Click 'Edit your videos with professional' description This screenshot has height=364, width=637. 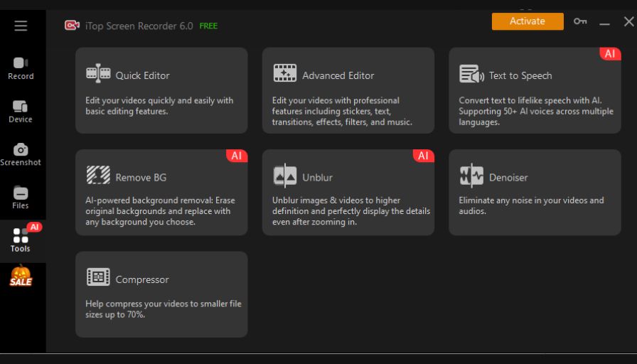coord(342,111)
